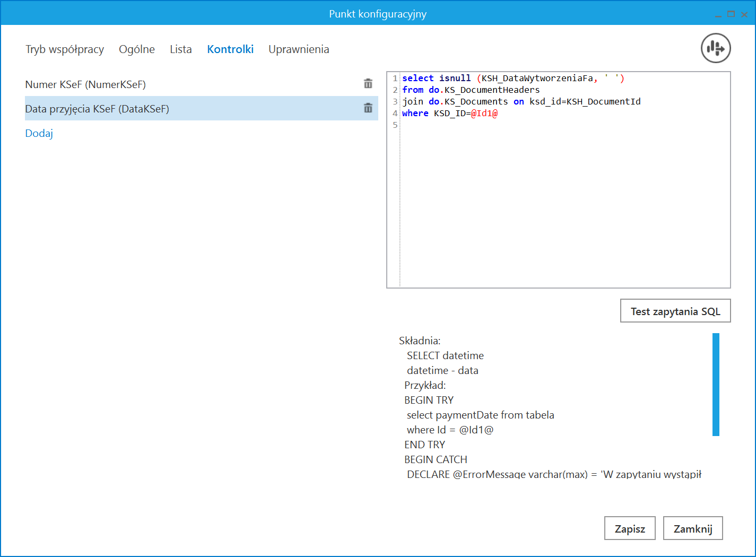Delete the Data przyjęcia KSeF control
Viewport: 756px width, 557px height.
point(368,108)
